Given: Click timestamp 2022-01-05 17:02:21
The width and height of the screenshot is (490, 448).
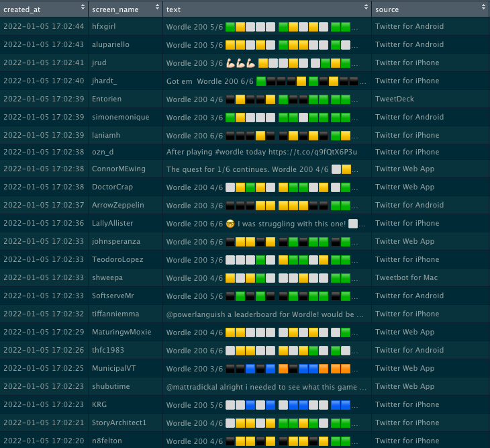Looking at the screenshot, I should [x=44, y=422].
